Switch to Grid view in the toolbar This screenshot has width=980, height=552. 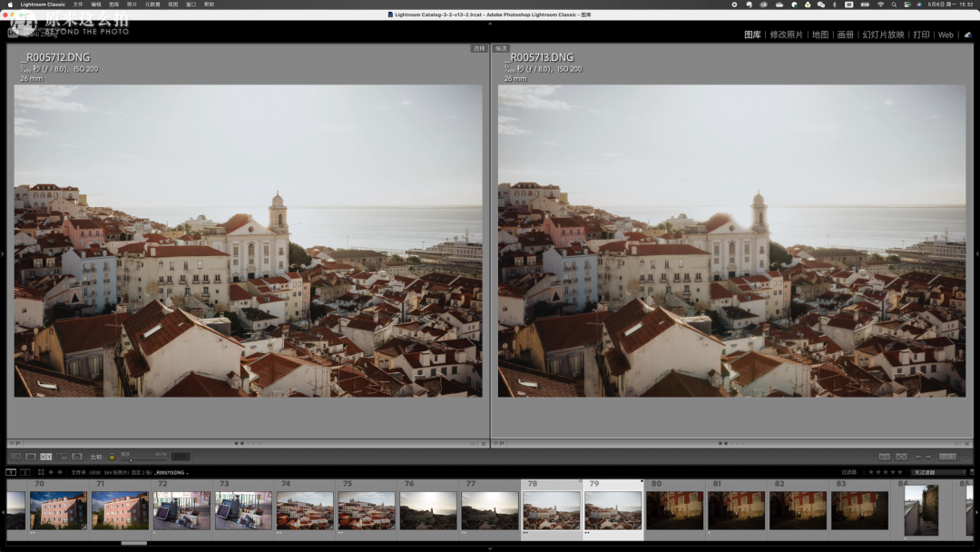coord(15,457)
